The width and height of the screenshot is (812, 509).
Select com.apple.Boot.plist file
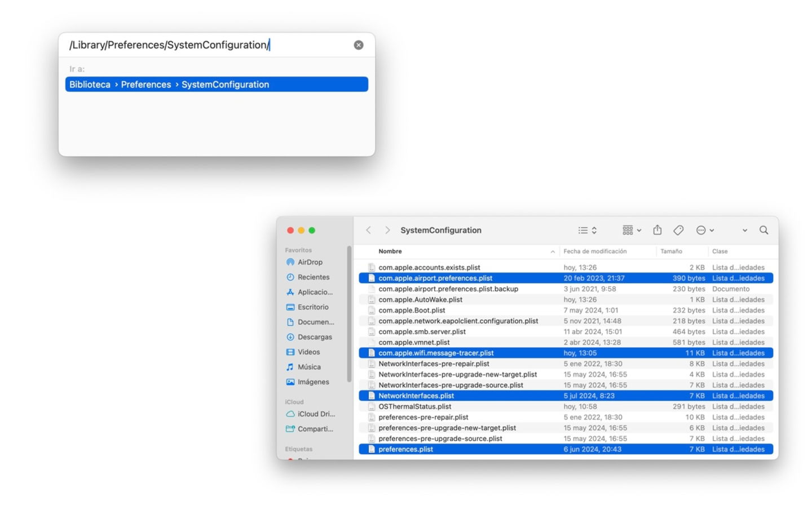tap(566, 311)
